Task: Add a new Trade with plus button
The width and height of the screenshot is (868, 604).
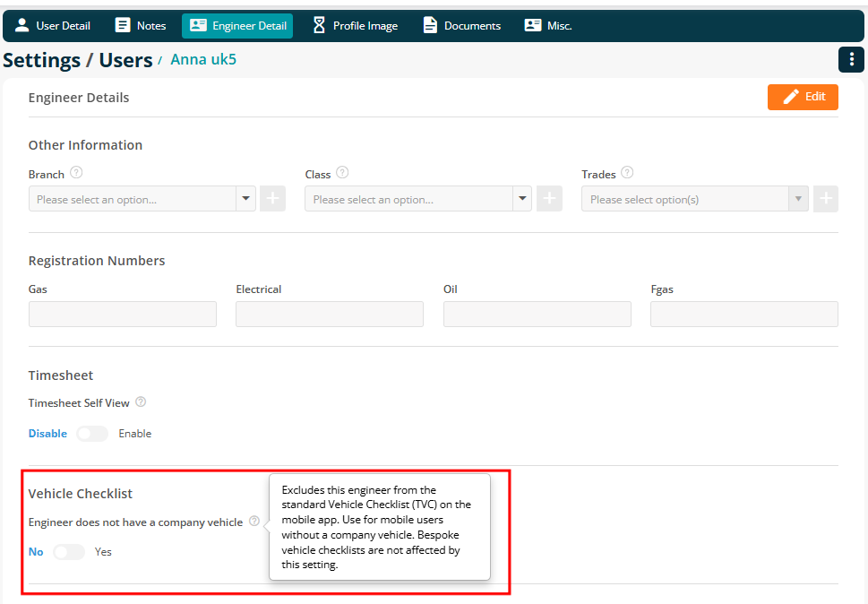Action: 826,199
